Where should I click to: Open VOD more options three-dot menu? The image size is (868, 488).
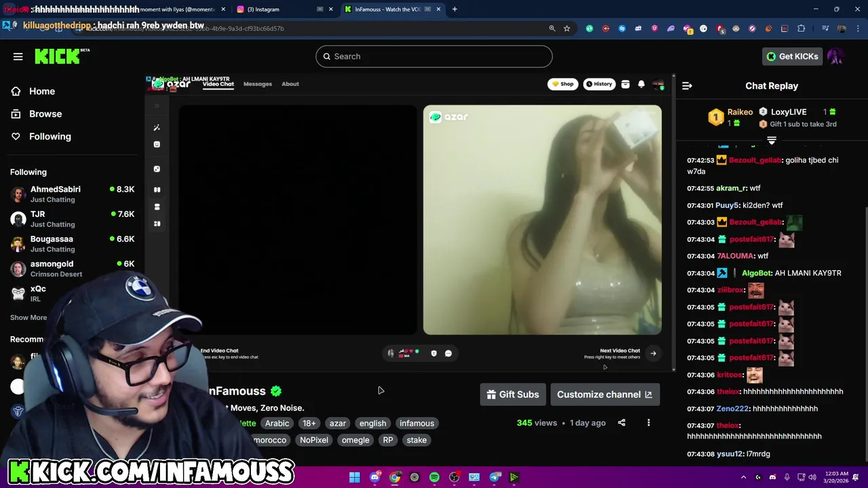click(648, 423)
